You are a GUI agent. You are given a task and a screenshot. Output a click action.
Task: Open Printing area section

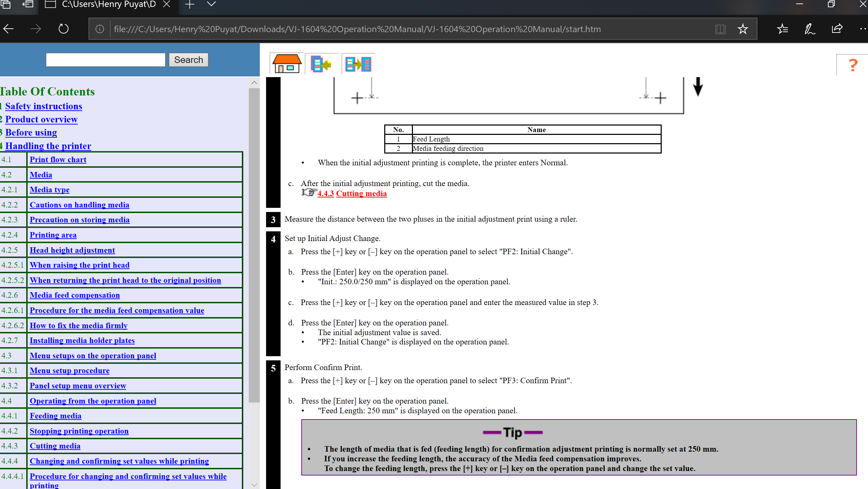pyautogui.click(x=53, y=235)
